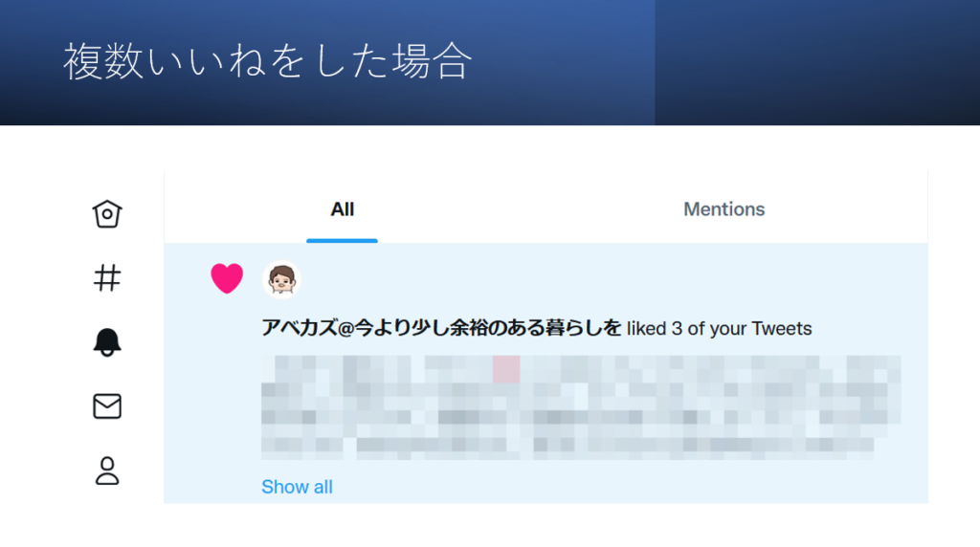Viewport: 980px width, 547px height.
Task: Click the pink block in the blurred tweet
Action: coord(506,369)
